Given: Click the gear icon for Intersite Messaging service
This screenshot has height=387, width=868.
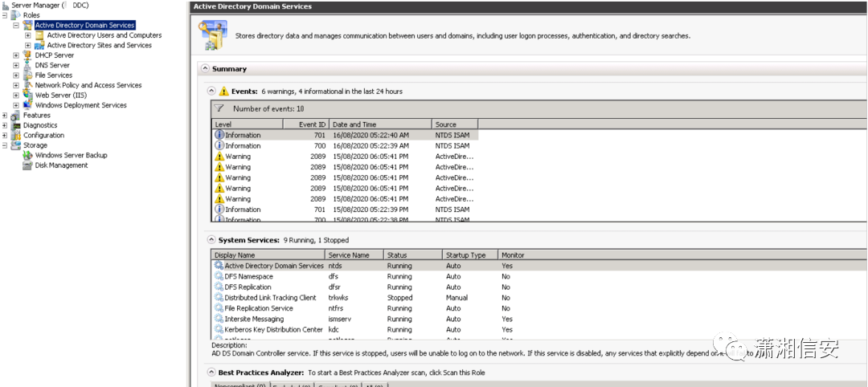Looking at the screenshot, I should pyautogui.click(x=219, y=319).
